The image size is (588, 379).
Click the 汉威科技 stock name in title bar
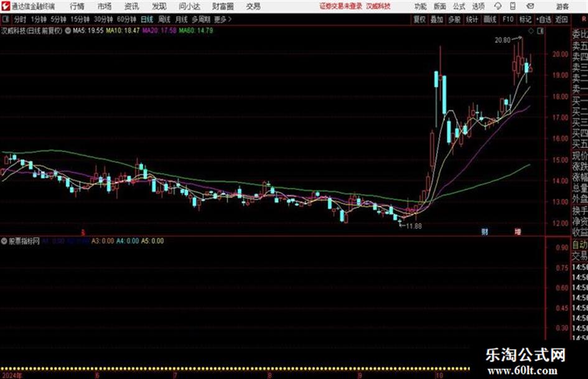point(378,6)
